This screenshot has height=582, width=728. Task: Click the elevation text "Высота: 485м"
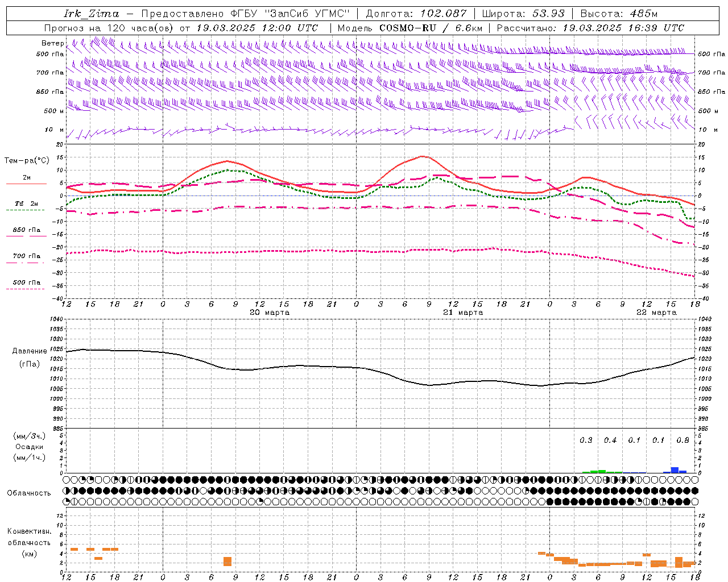[619, 14]
